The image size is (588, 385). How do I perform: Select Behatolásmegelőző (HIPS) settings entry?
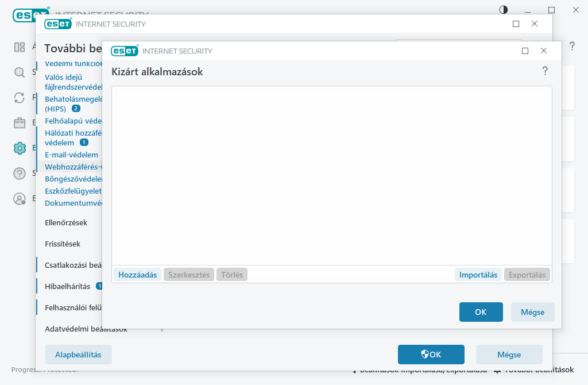73,104
